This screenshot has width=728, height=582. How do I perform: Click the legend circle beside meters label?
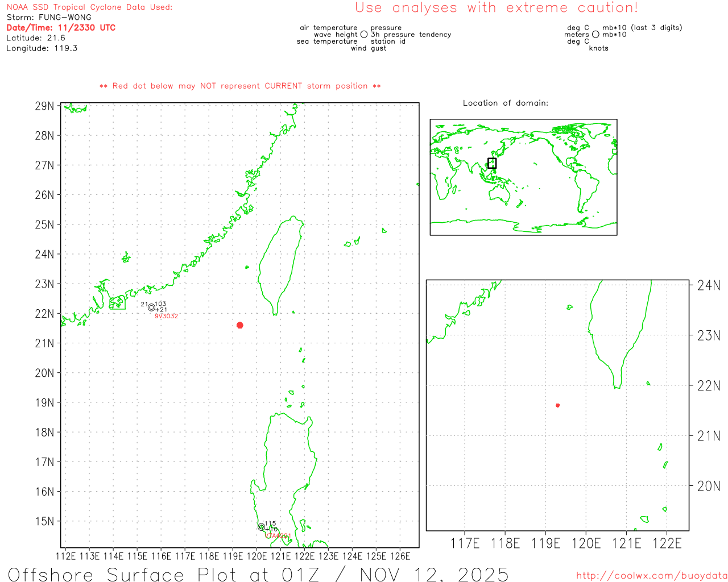[595, 35]
